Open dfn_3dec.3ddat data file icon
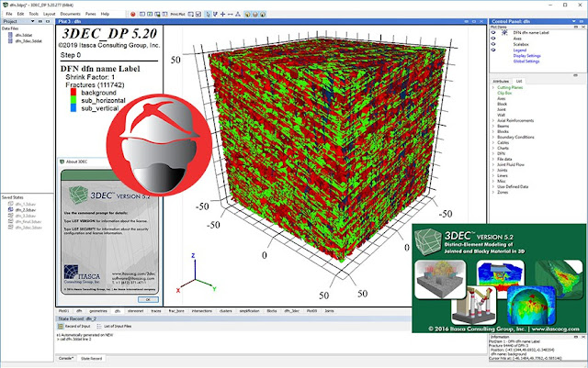588x368 pixels. coord(10,41)
